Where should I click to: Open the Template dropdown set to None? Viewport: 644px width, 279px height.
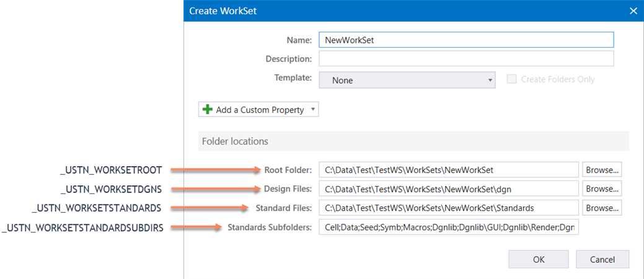click(407, 80)
